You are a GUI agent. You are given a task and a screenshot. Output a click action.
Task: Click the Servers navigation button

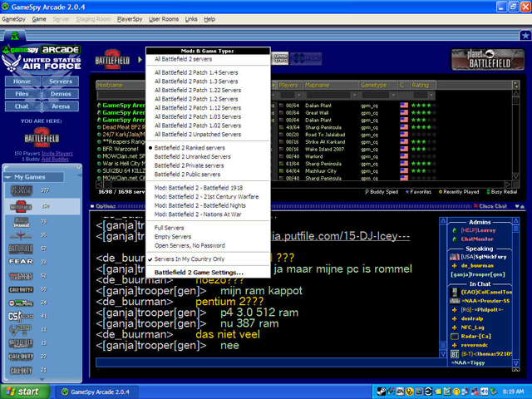[61, 81]
